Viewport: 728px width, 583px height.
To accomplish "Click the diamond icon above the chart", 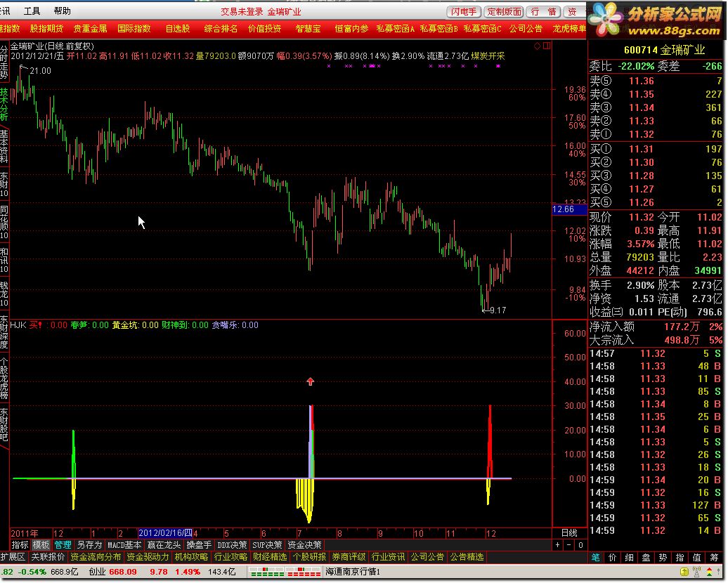I will tap(537, 46).
